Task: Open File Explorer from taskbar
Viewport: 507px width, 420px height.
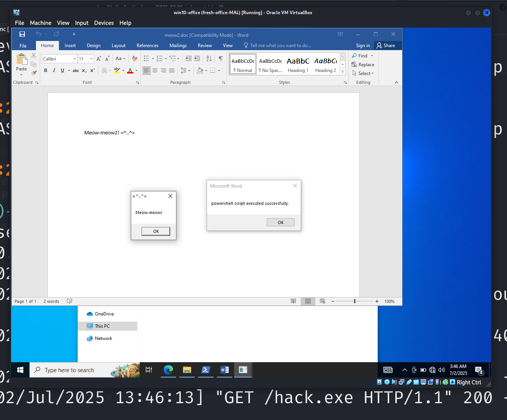Action: pos(187,370)
